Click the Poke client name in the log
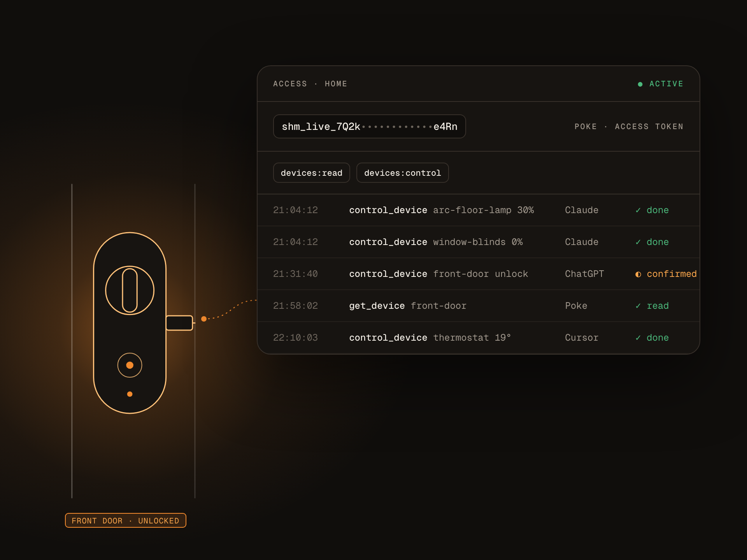This screenshot has height=560, width=747. [576, 306]
